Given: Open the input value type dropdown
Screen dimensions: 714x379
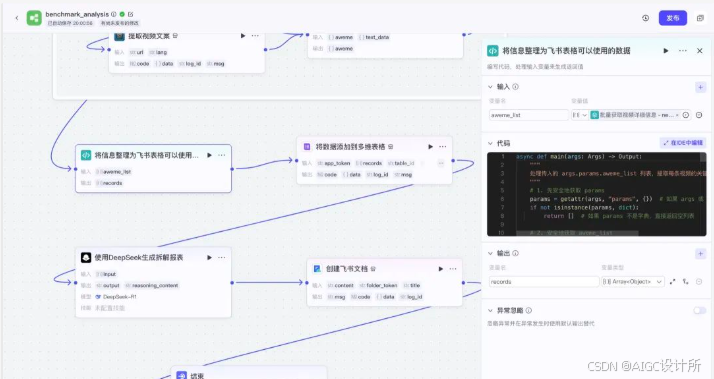Looking at the screenshot, I should 580,115.
